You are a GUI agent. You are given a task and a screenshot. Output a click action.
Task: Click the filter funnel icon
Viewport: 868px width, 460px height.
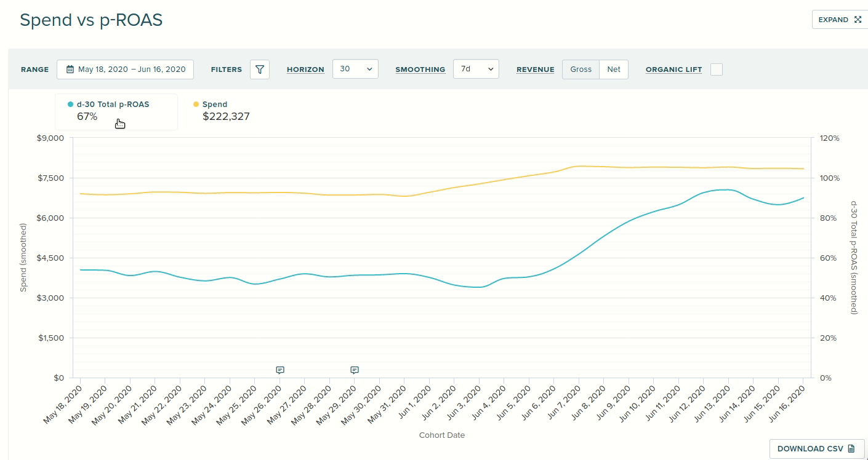pos(260,69)
